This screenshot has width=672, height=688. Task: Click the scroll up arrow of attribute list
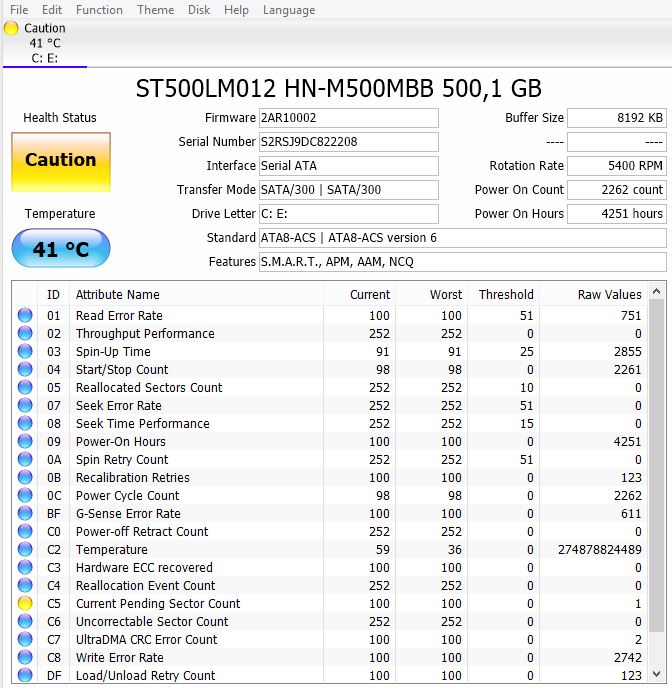pos(657,291)
